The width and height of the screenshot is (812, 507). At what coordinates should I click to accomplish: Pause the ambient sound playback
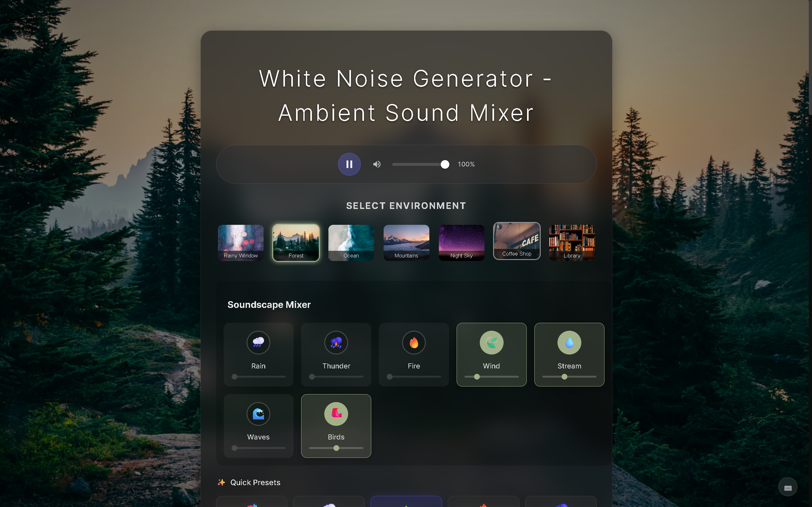tap(349, 164)
